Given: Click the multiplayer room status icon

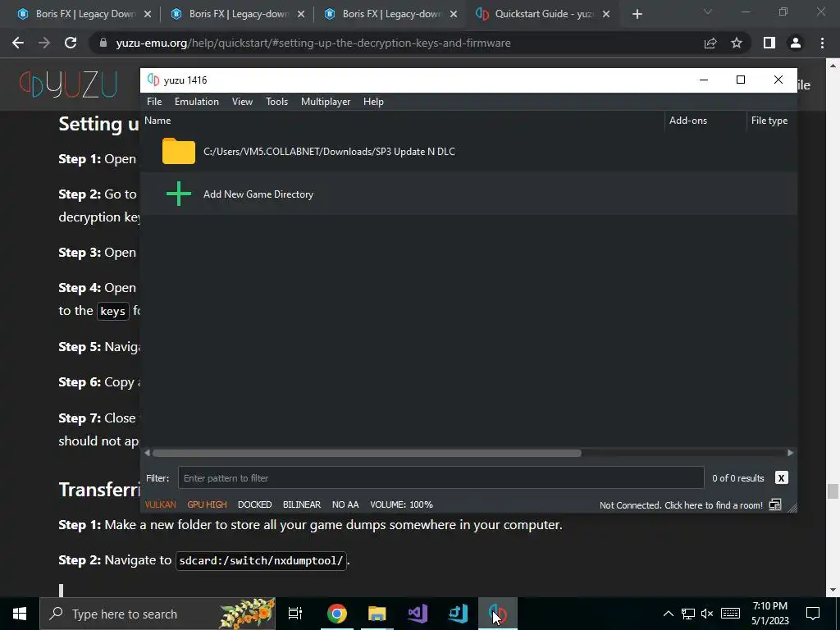Looking at the screenshot, I should pos(775,504).
